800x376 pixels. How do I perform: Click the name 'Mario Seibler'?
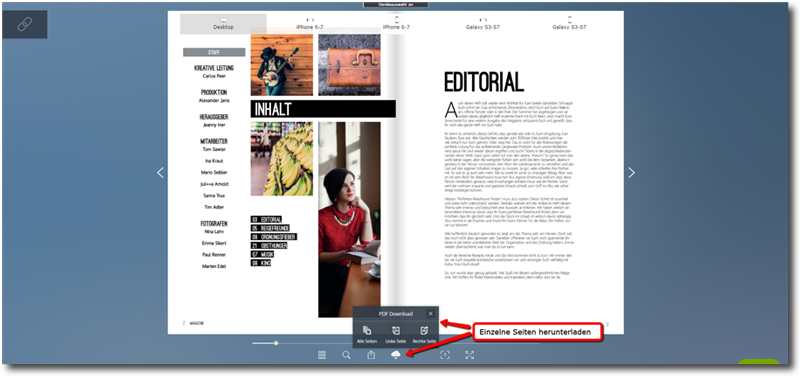point(214,172)
